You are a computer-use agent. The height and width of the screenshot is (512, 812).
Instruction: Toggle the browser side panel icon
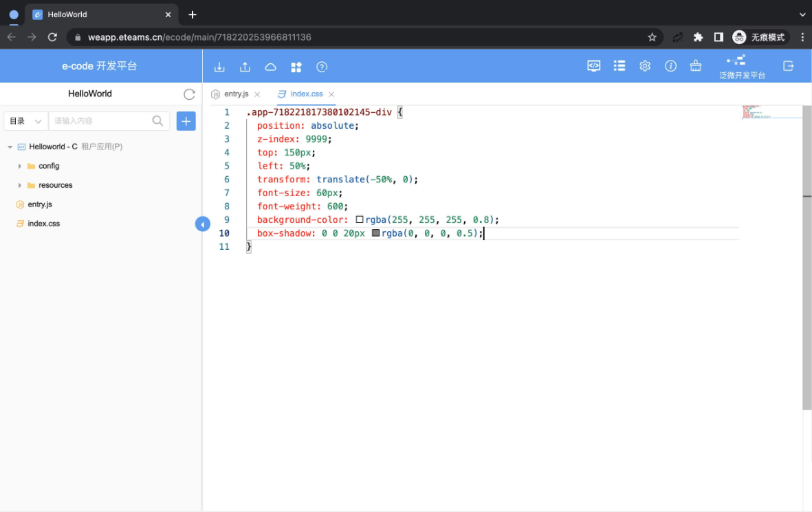(718, 37)
